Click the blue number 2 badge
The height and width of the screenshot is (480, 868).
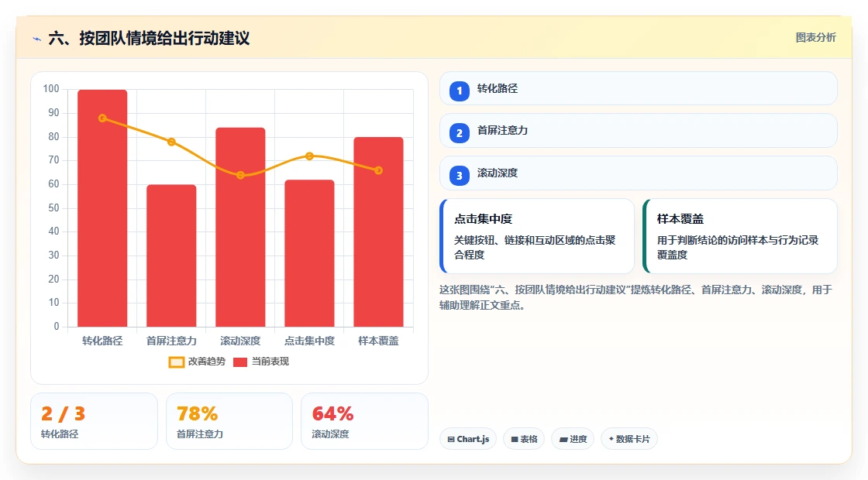(x=460, y=132)
